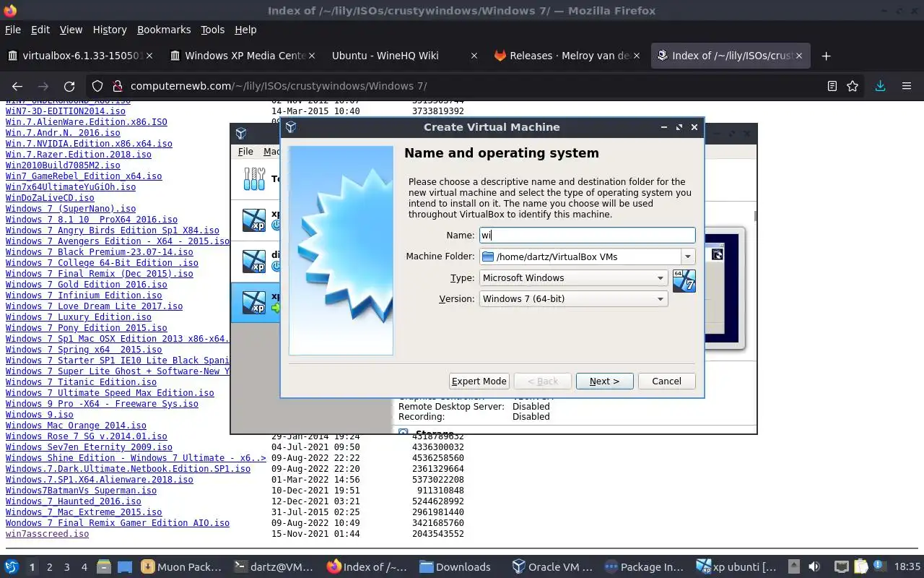
Task: Open Windows 9.iso link
Action: point(39,415)
